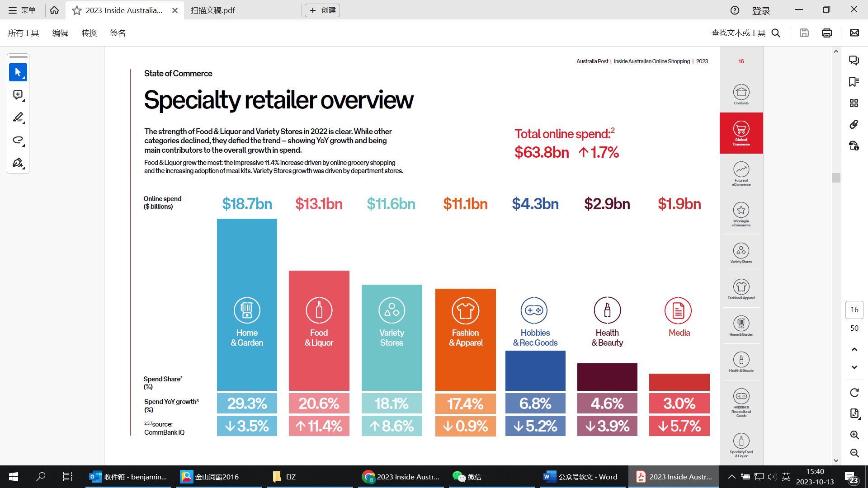Share the file by email
Viewport: 868px width, 488px height.
854,33
